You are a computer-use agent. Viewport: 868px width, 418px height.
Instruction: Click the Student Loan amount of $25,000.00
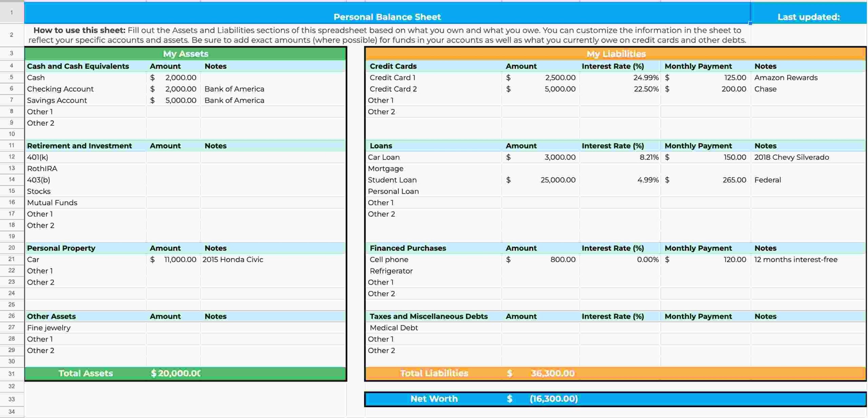540,180
